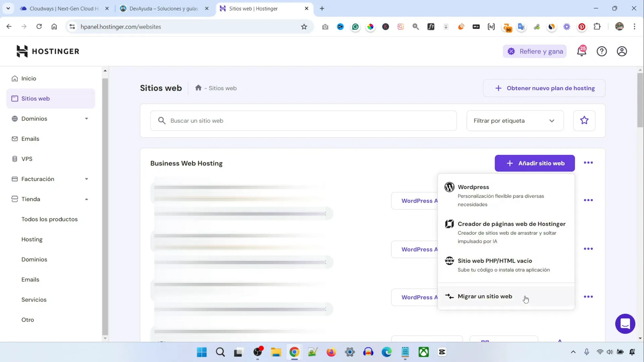Click Obtener nuevo plan de hosting
Screen dimensions: 644x362
(544, 88)
